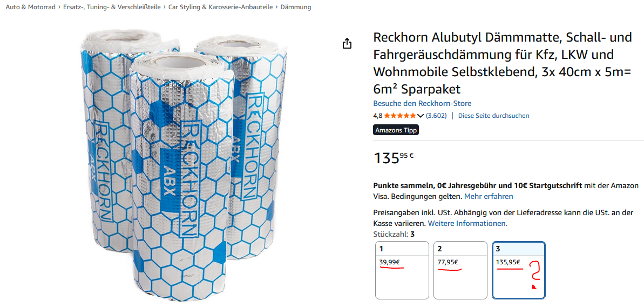This screenshot has height=307, width=644.
Task: Click the 'Amazons Tipp' badge
Action: click(396, 130)
